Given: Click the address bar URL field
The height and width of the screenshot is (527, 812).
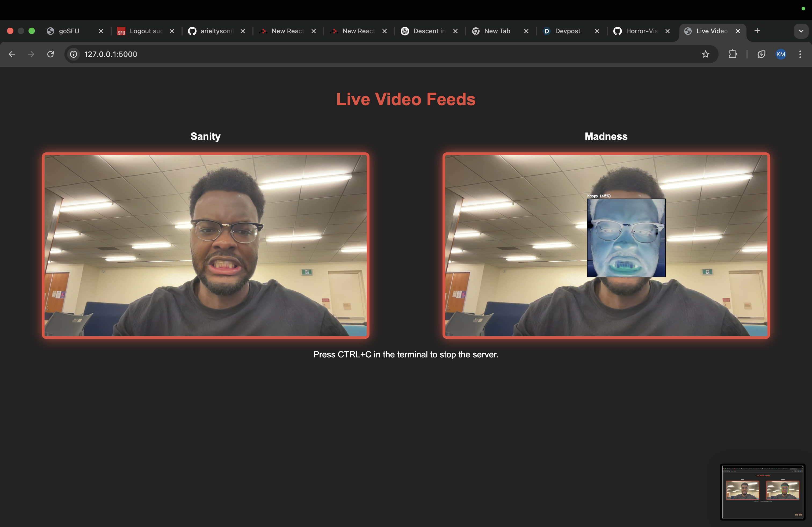Looking at the screenshot, I should 375,54.
